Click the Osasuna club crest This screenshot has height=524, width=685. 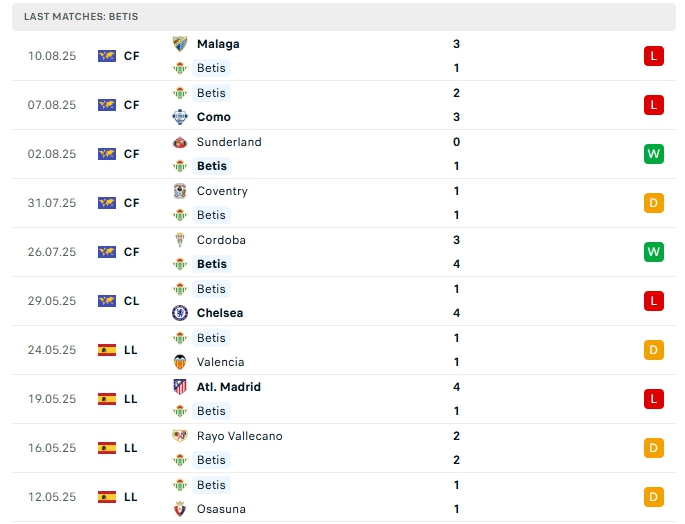point(180,509)
